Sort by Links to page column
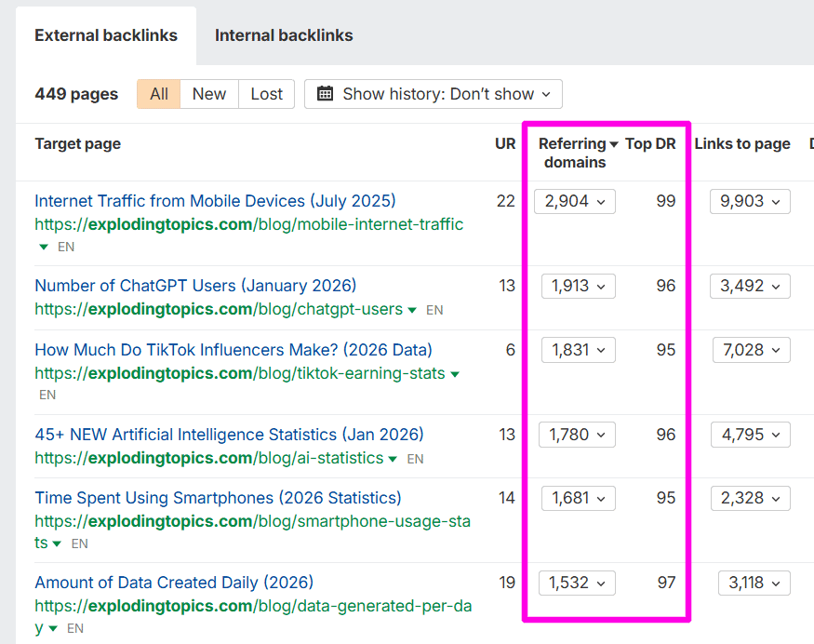 click(x=742, y=143)
